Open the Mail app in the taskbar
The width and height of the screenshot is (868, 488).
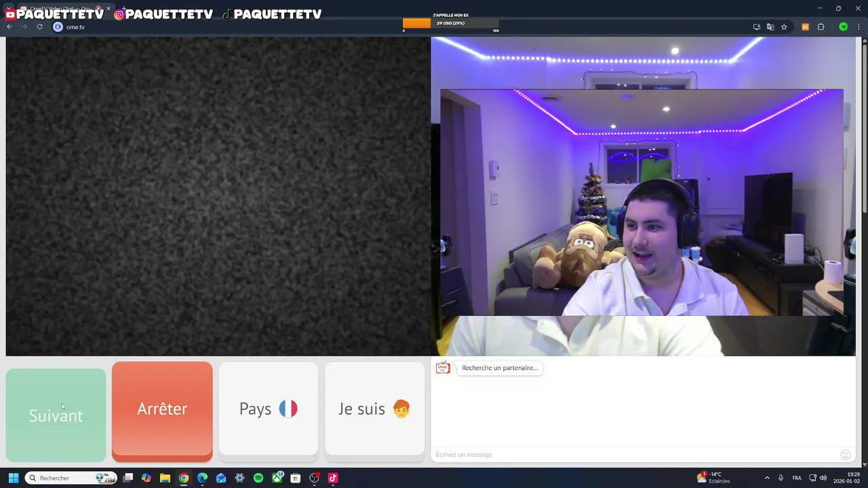click(221, 478)
